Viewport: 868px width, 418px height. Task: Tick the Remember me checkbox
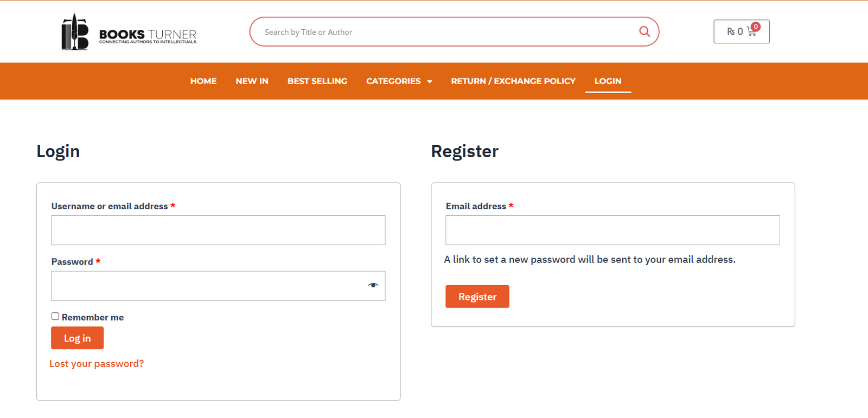coord(55,316)
